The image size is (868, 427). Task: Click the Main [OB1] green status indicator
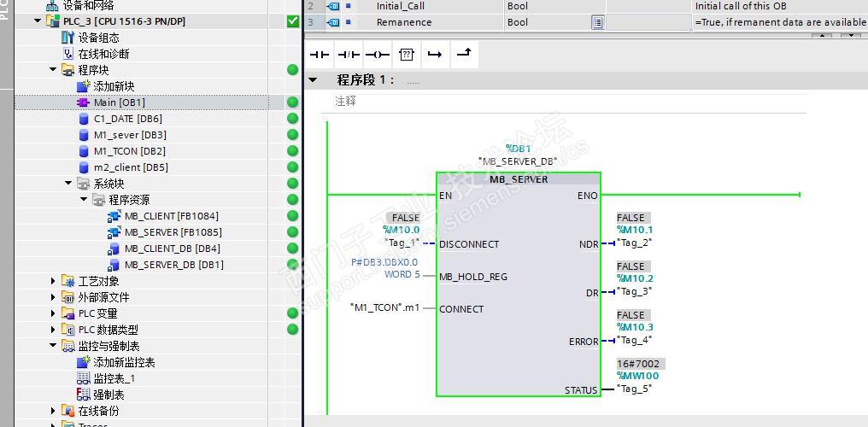(x=293, y=102)
